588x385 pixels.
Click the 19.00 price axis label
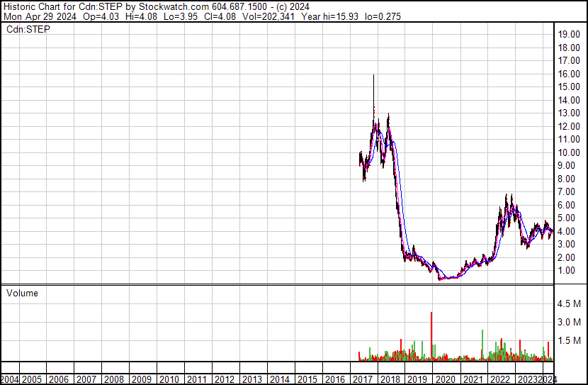(569, 34)
